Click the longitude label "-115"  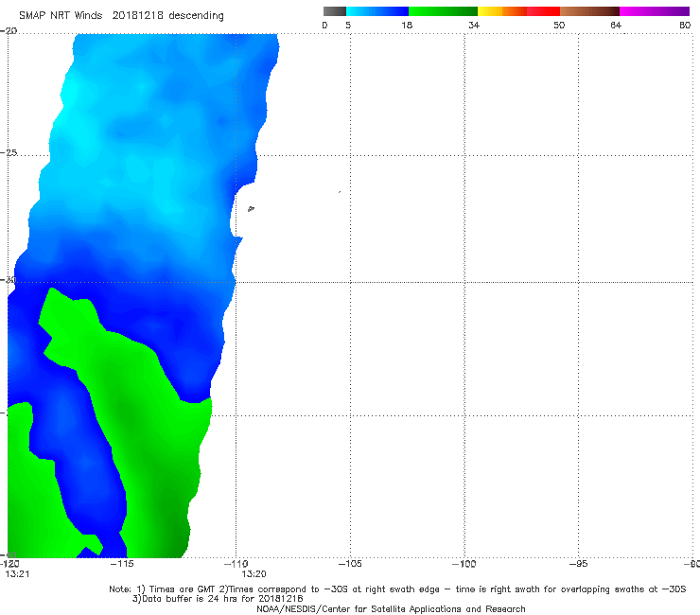[x=122, y=564]
